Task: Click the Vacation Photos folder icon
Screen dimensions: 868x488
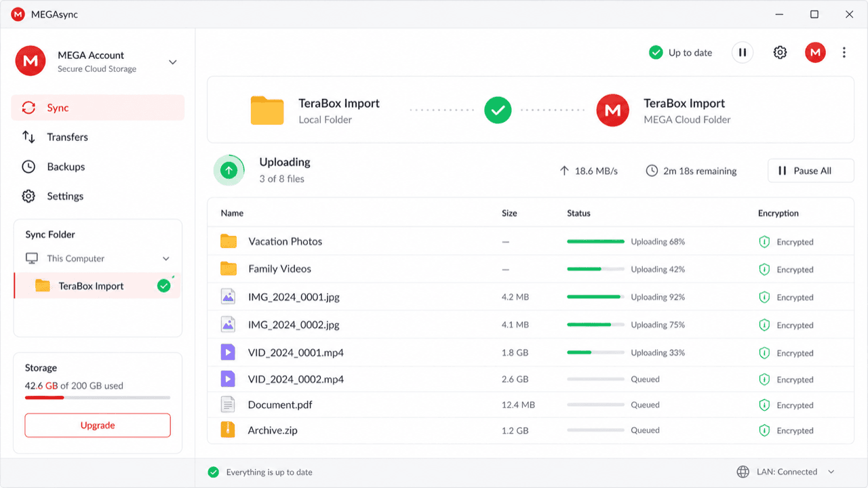Action: click(x=229, y=241)
